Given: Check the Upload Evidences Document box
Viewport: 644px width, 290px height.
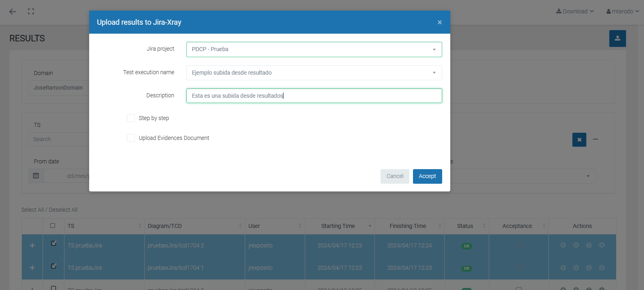Looking at the screenshot, I should (131, 138).
